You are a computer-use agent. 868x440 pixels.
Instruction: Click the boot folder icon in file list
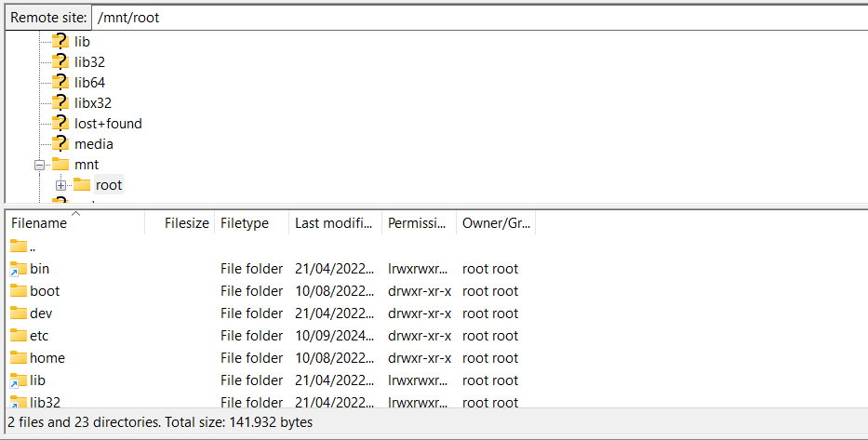click(19, 290)
